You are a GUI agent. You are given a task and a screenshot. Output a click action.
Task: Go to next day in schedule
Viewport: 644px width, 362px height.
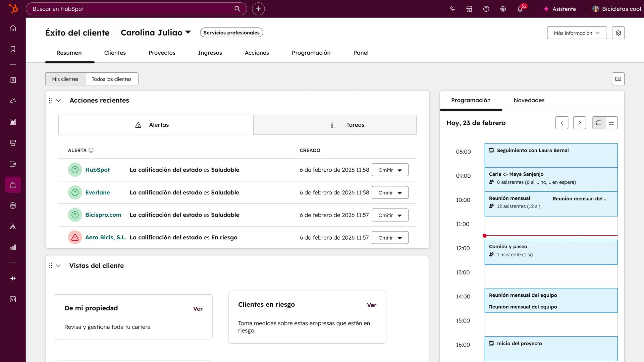[x=579, y=123]
